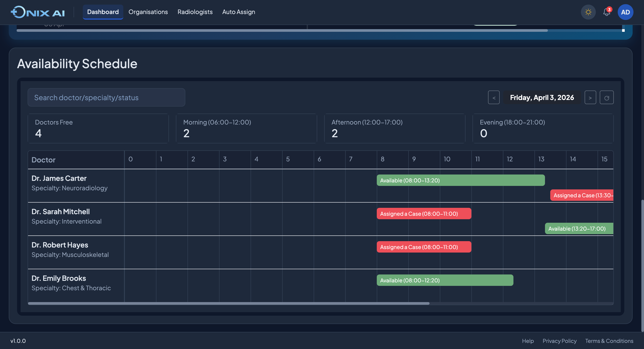This screenshot has width=644, height=349.
Task: Open the notifications bell
Action: click(606, 12)
